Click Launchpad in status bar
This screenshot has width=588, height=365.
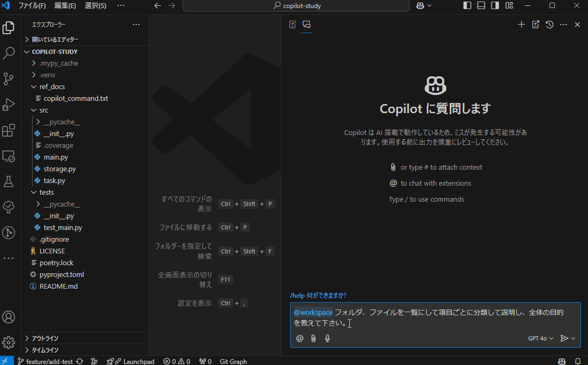130,361
